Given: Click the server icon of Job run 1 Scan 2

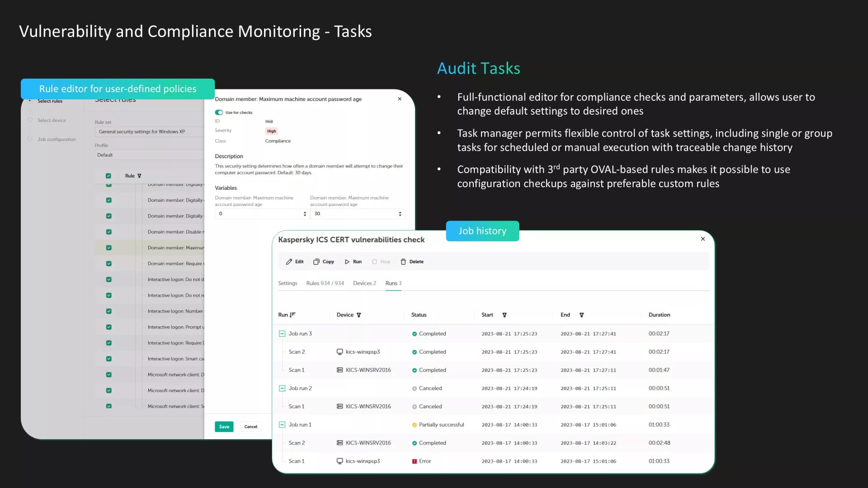Looking at the screenshot, I should coord(340,443).
